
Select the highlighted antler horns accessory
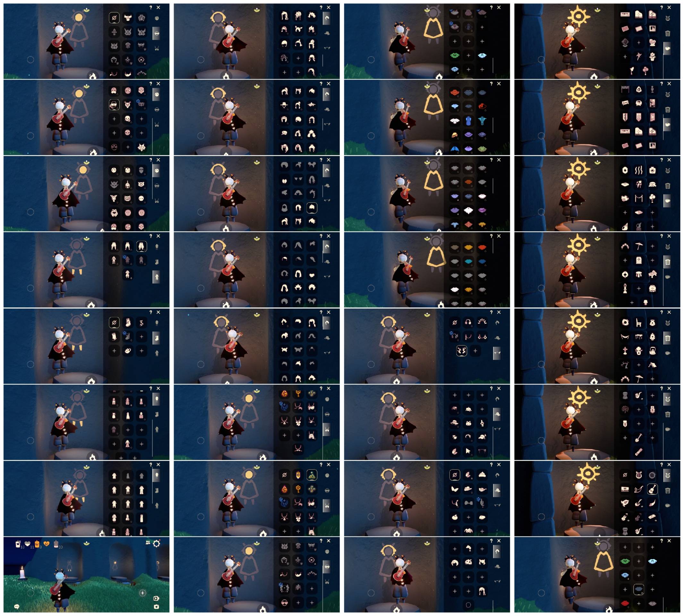pyautogui.click(x=462, y=351)
